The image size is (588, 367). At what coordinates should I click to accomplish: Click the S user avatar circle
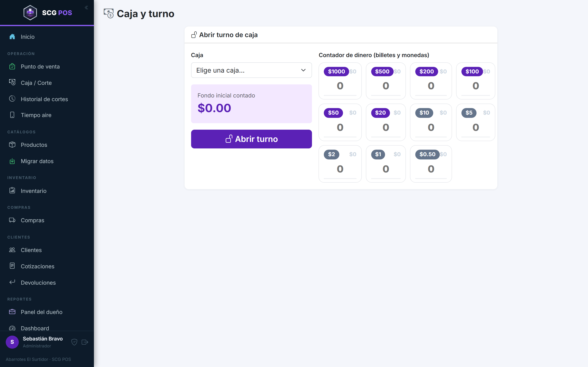tap(12, 342)
